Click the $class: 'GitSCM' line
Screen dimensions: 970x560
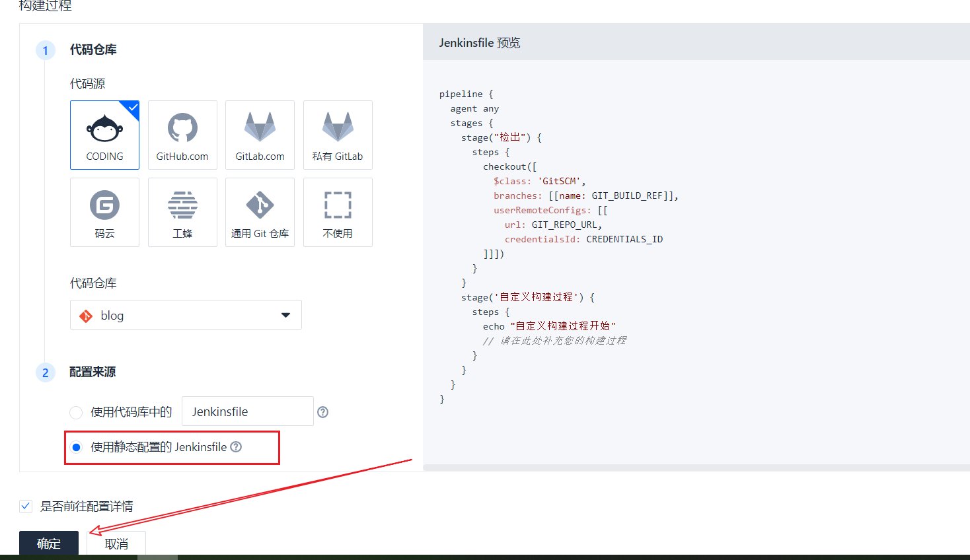(539, 181)
